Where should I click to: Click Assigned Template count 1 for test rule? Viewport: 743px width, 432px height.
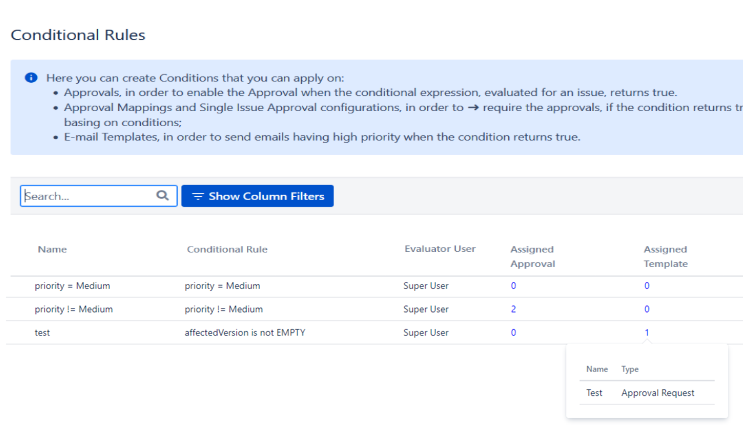coord(647,333)
